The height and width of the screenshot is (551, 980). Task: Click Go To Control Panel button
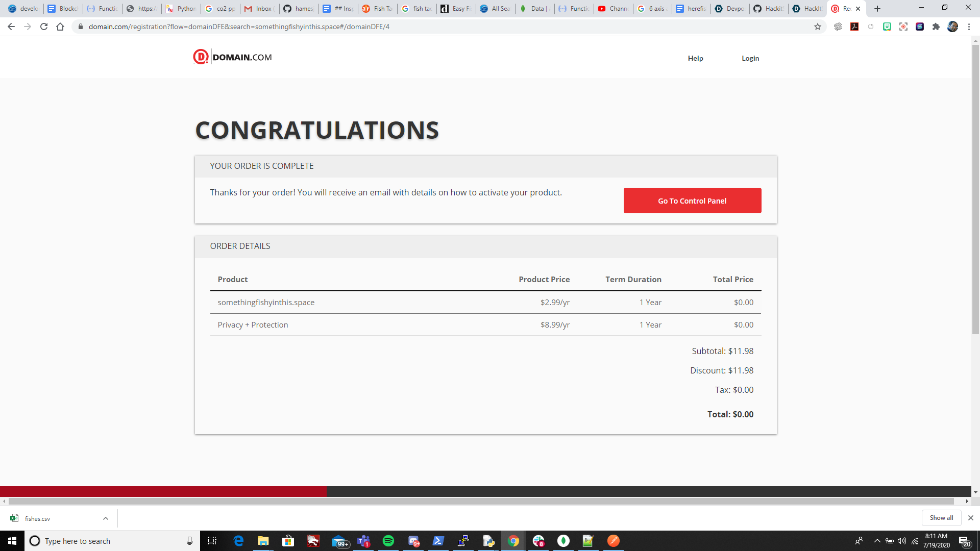pos(692,201)
